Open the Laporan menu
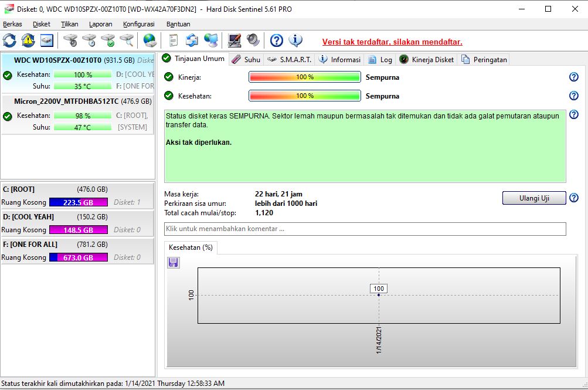The width and height of the screenshot is (588, 390). coord(100,24)
